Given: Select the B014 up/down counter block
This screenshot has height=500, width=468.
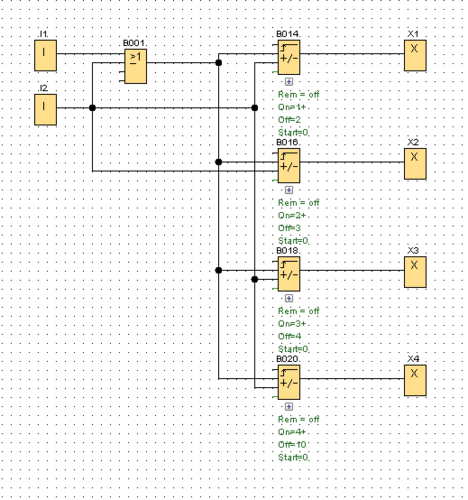Looking at the screenshot, I should point(289,57).
